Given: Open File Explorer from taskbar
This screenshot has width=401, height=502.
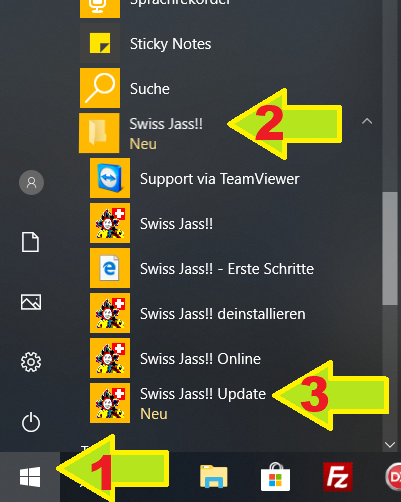Looking at the screenshot, I should pyautogui.click(x=214, y=477).
